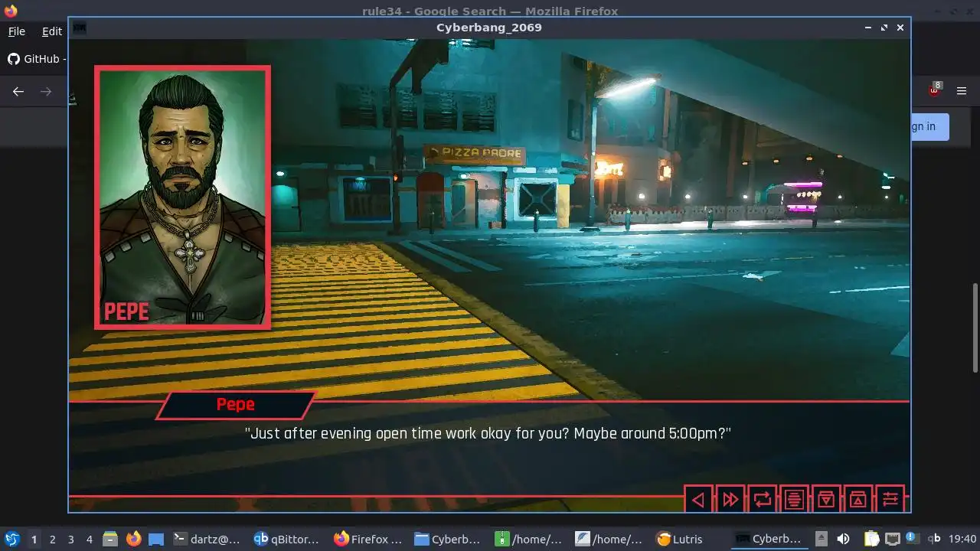Open volume speaker tray icon
The width and height of the screenshot is (980, 551).
tap(843, 539)
